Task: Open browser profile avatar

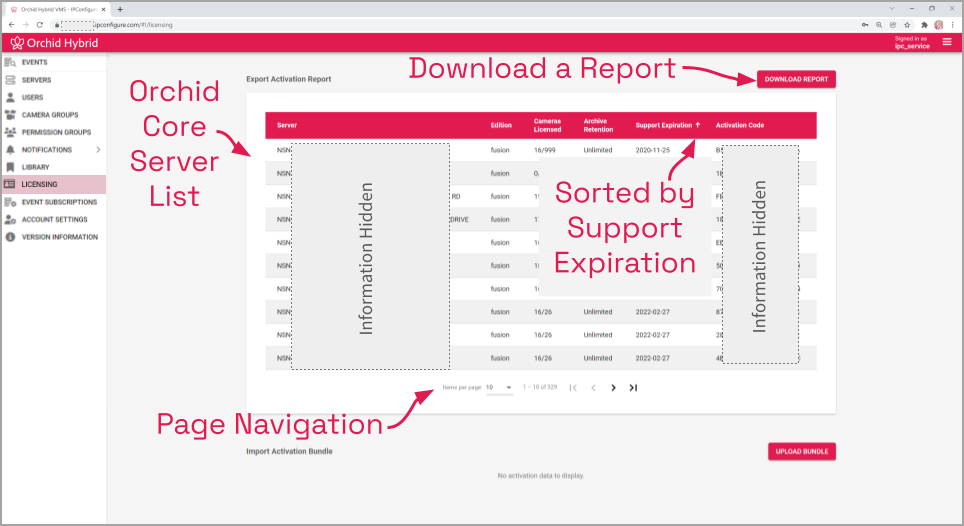Action: click(938, 25)
